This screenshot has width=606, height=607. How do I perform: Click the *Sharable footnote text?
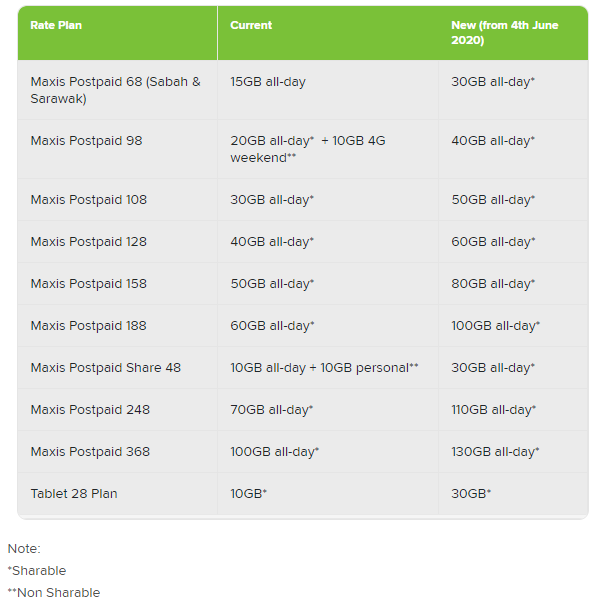pos(37,571)
